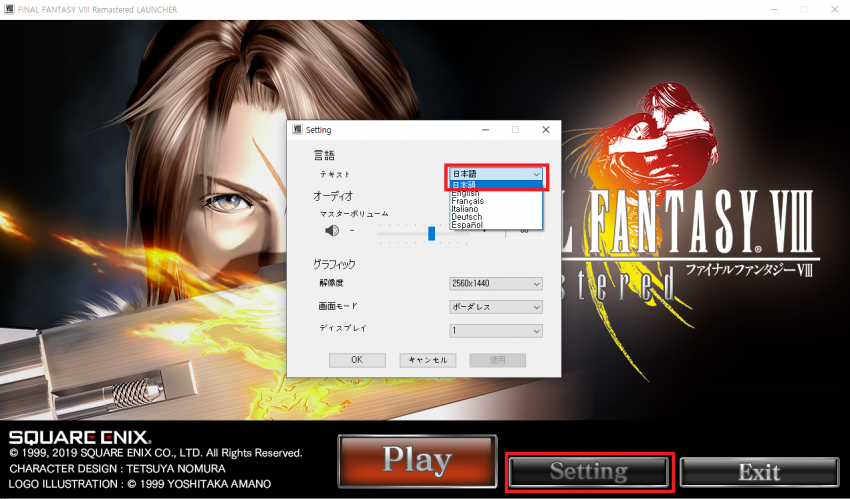Click the master volume slider thumb

point(432,234)
